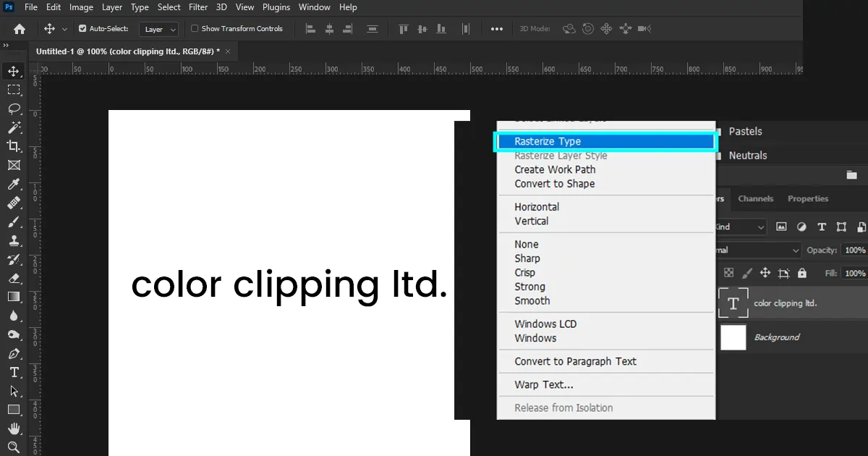Toggle the layer position lock
This screenshot has height=456, width=868.
pos(765,273)
